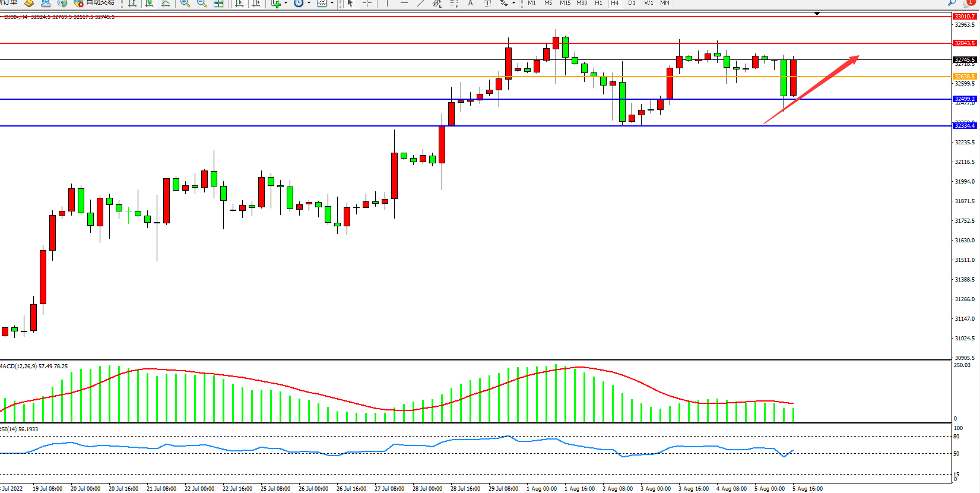Click the chart shift triangle marker

817,14
